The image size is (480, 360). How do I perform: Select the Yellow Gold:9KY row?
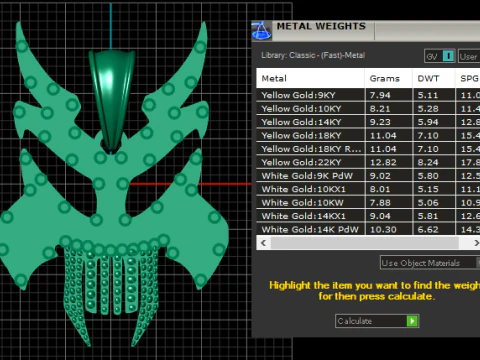[x=368, y=95]
